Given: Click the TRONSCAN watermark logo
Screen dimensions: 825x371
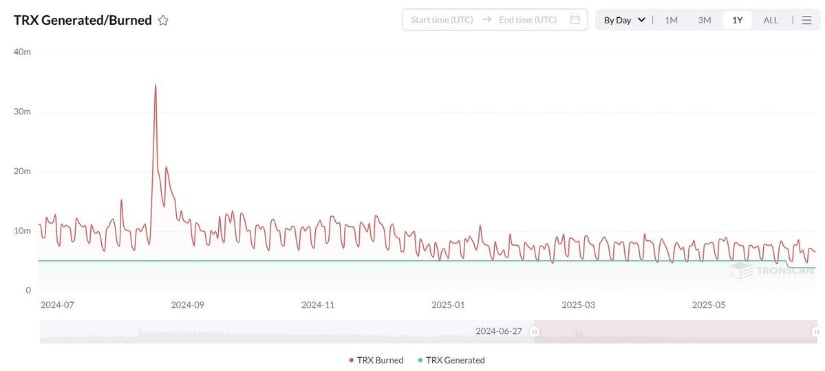Looking at the screenshot, I should [773, 270].
